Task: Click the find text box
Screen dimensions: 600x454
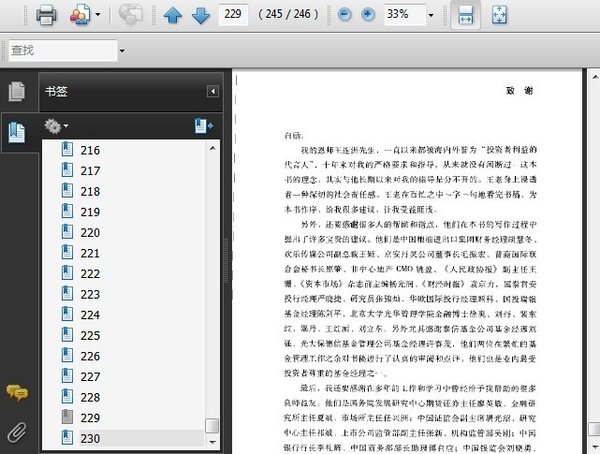Action: (63, 51)
